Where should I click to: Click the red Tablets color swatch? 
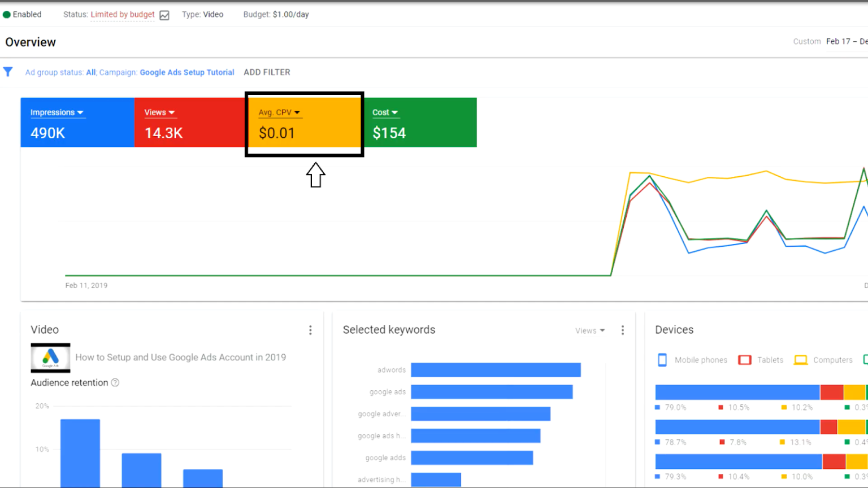[744, 360]
